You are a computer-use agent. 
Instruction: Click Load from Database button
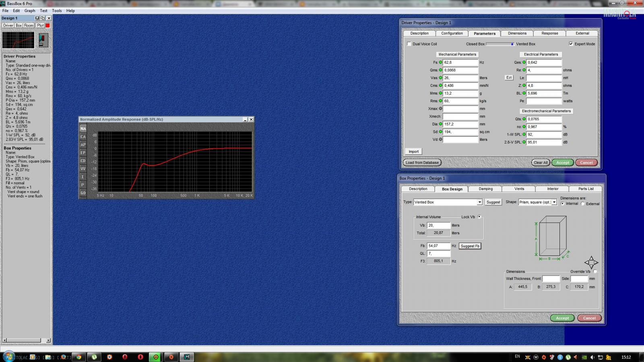[x=422, y=162]
